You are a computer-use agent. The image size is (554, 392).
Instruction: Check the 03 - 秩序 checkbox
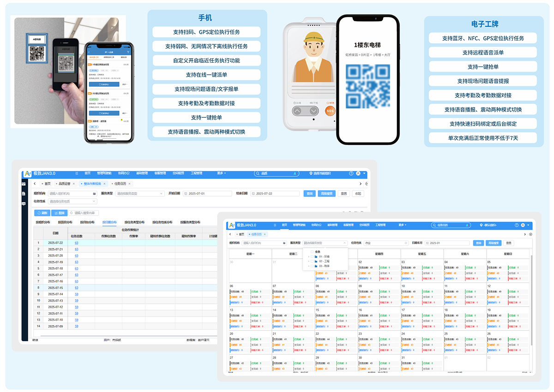tap(312, 266)
